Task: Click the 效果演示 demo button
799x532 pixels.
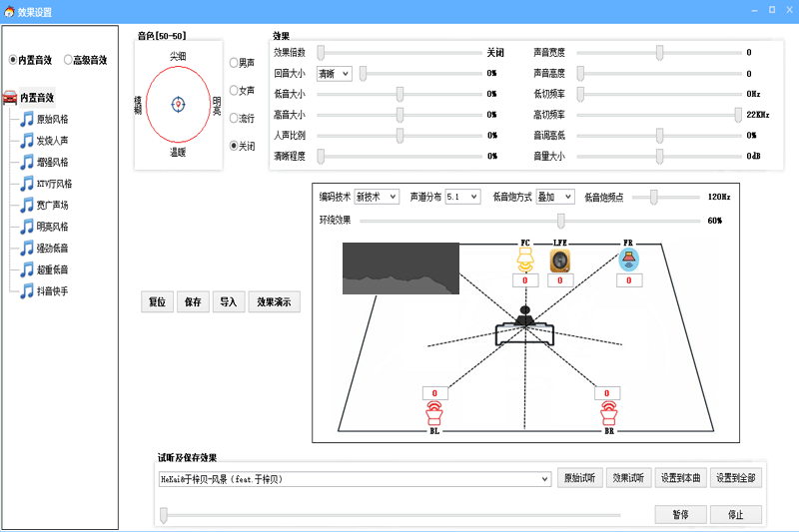Action: 274,301
